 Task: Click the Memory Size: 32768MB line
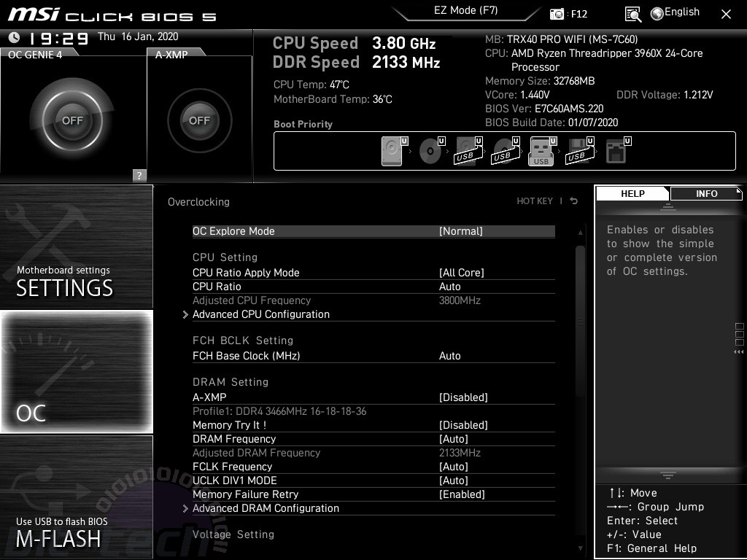click(540, 81)
